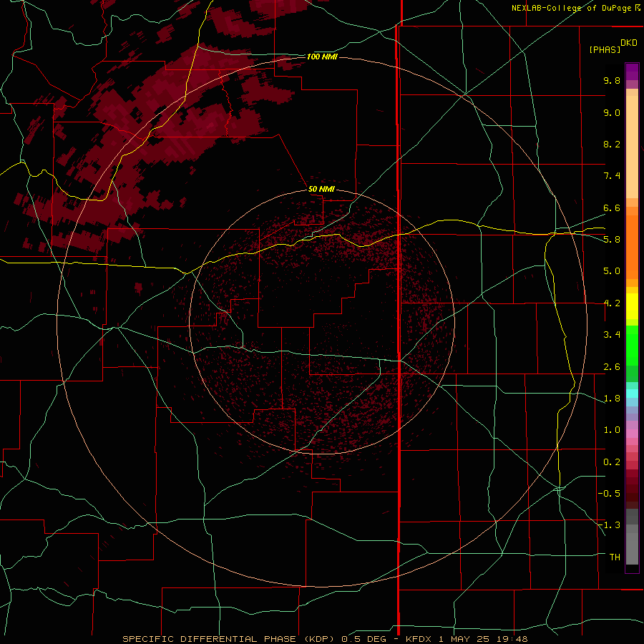Pick the cyan segment of the color bar

pos(632,394)
